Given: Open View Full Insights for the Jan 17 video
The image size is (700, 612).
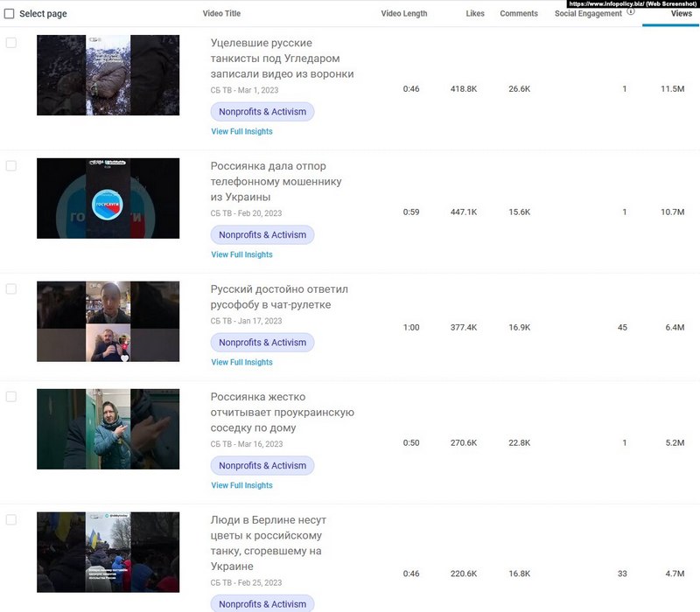Looking at the screenshot, I should pyautogui.click(x=241, y=363).
